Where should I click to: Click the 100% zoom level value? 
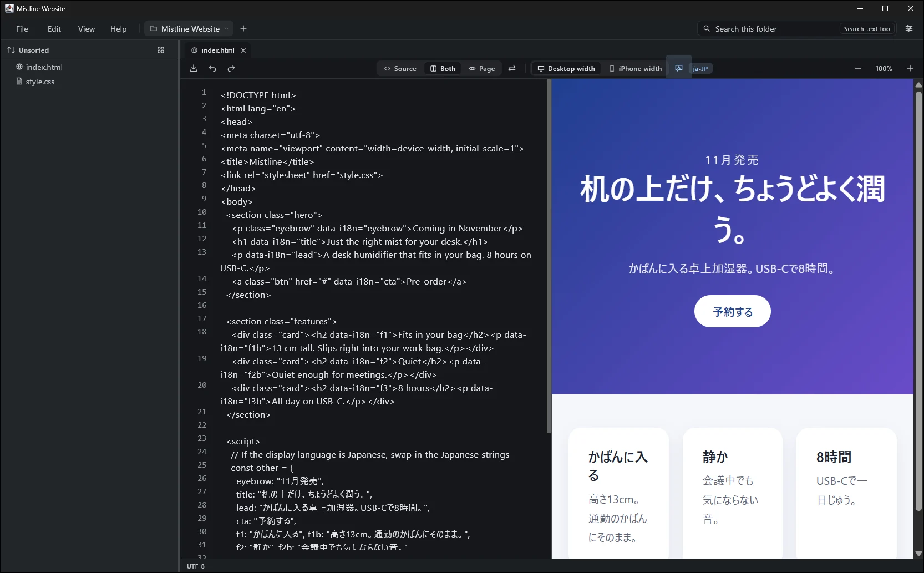click(x=884, y=68)
